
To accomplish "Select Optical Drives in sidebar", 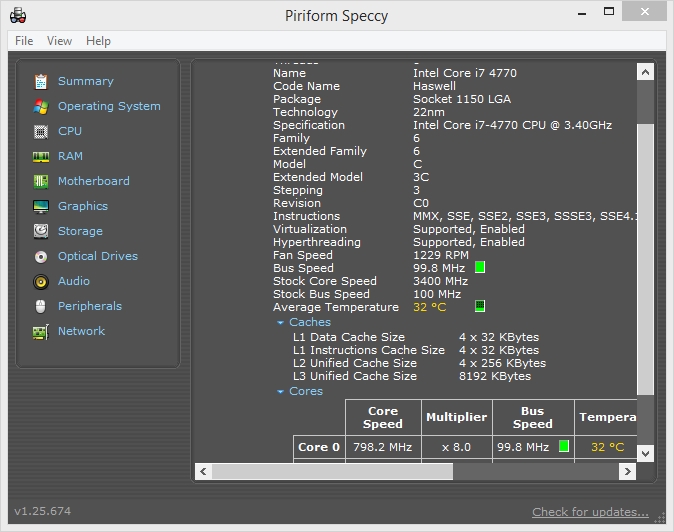I will click(x=98, y=256).
